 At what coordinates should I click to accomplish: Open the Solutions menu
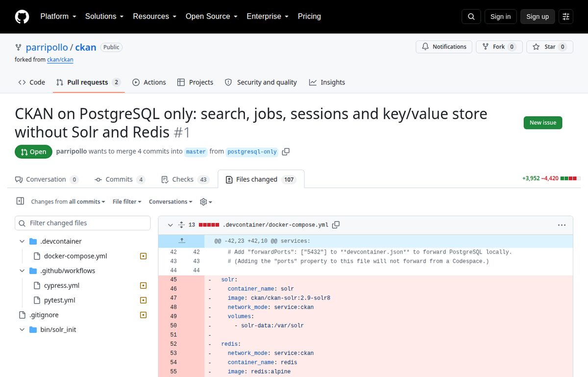[x=104, y=16]
